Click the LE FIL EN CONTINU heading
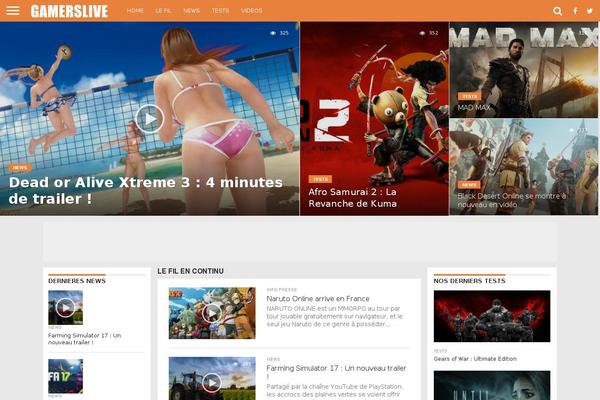Screen dimensions: 600x400 click(191, 271)
